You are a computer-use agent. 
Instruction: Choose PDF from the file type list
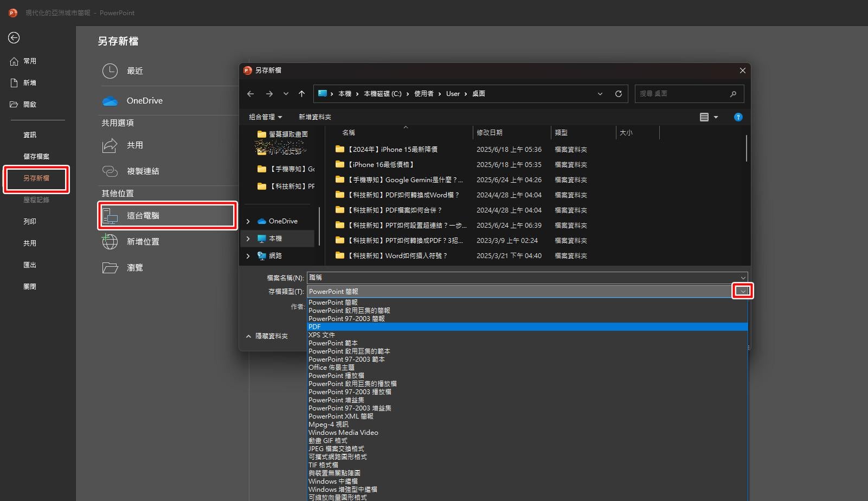(527, 327)
